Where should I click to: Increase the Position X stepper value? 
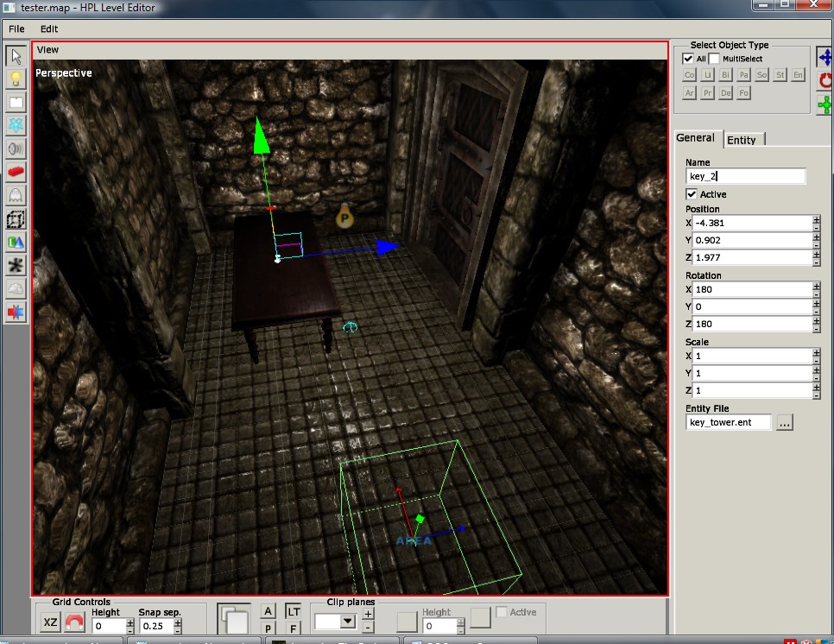coord(816,219)
